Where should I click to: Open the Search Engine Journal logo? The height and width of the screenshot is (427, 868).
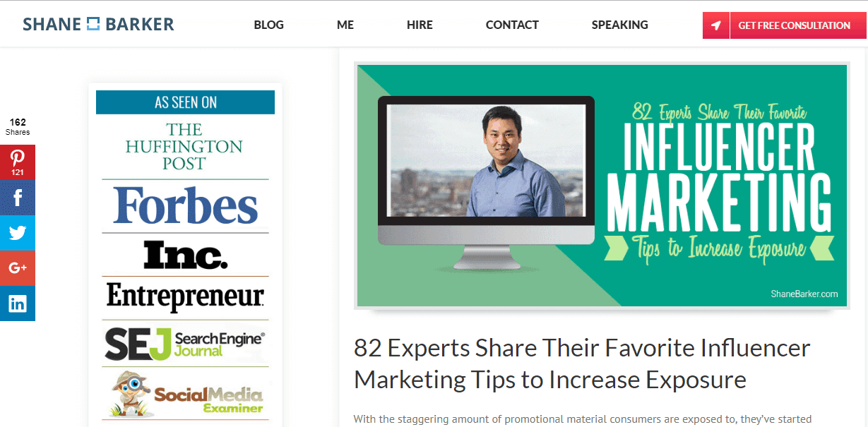185,342
